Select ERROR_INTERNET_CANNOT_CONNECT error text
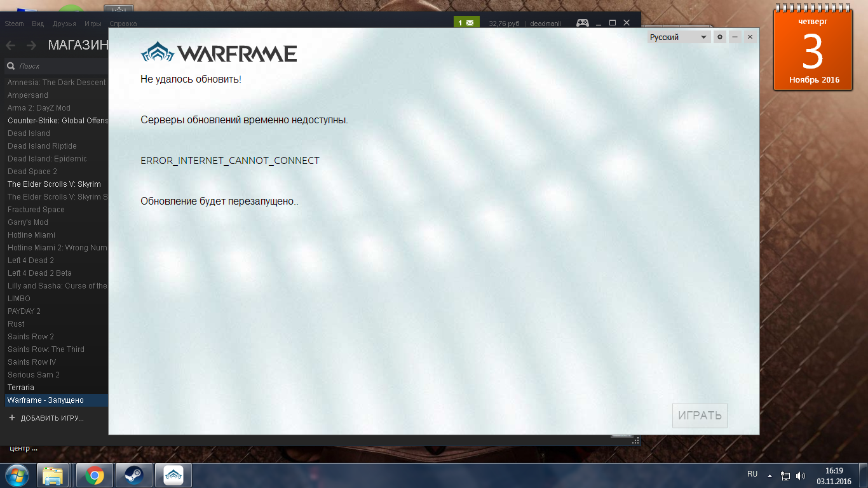 [x=230, y=161]
